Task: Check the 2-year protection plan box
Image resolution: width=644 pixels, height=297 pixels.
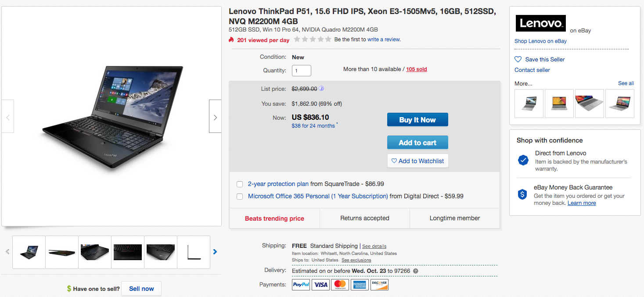Action: [240, 184]
